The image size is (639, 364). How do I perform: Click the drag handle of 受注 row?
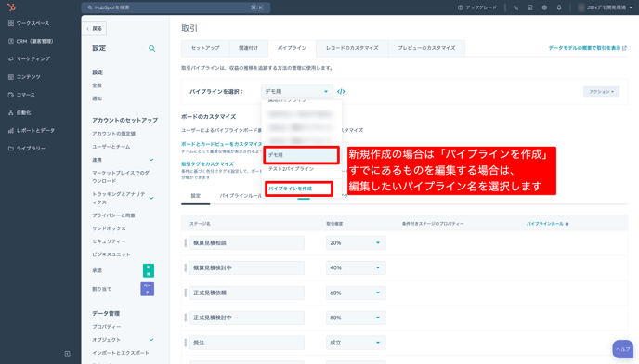click(x=186, y=343)
